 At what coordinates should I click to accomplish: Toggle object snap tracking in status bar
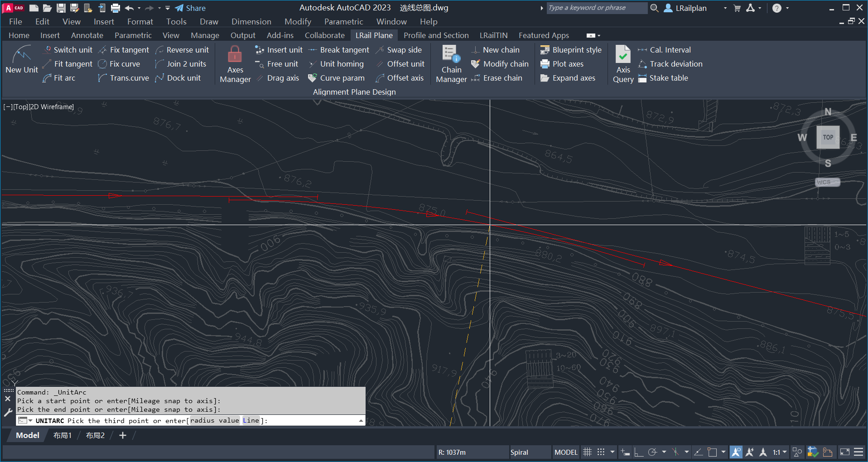coord(698,452)
